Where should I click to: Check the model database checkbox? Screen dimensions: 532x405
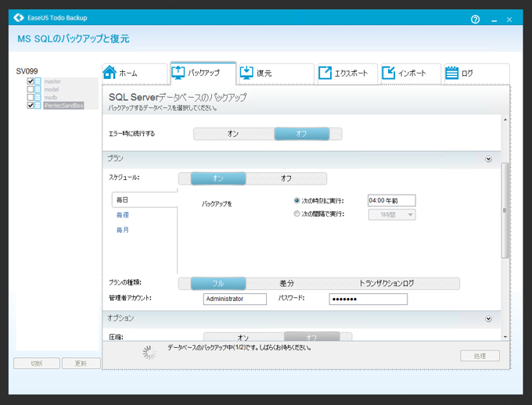pos(31,90)
